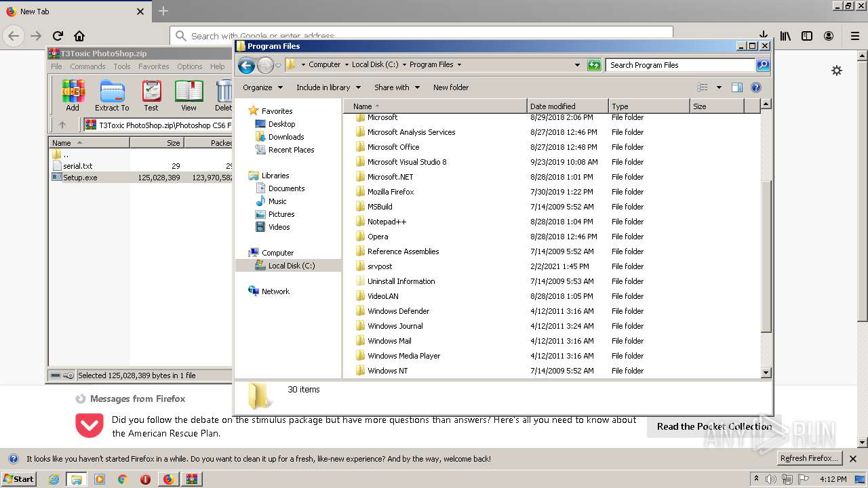Image resolution: width=868 pixels, height=488 pixels.
Task: Open the Share with dropdown
Action: [397, 87]
